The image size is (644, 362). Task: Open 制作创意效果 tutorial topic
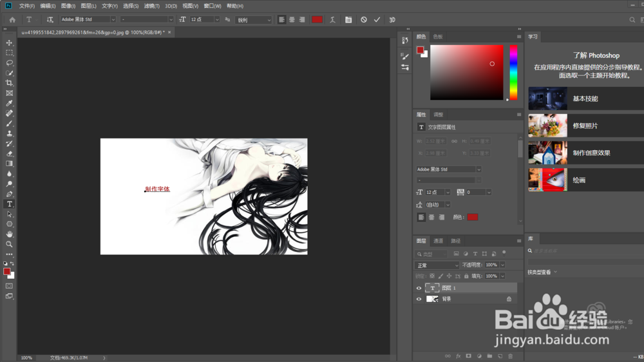coord(586,153)
